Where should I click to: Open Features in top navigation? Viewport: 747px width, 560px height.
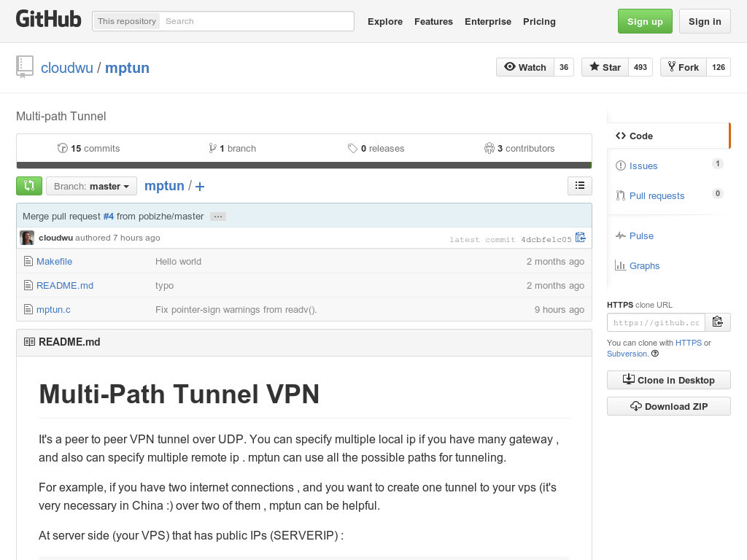(433, 21)
